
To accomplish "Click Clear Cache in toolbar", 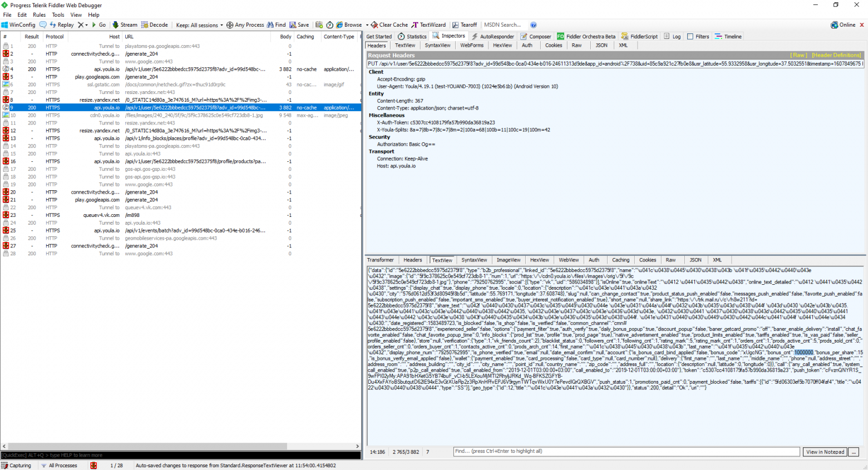I will pyautogui.click(x=389, y=25).
